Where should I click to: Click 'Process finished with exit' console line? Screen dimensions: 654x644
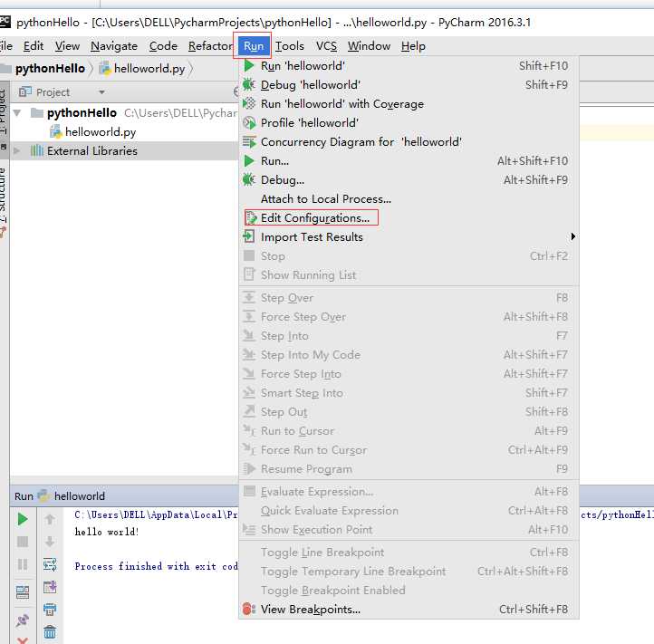tap(156, 566)
